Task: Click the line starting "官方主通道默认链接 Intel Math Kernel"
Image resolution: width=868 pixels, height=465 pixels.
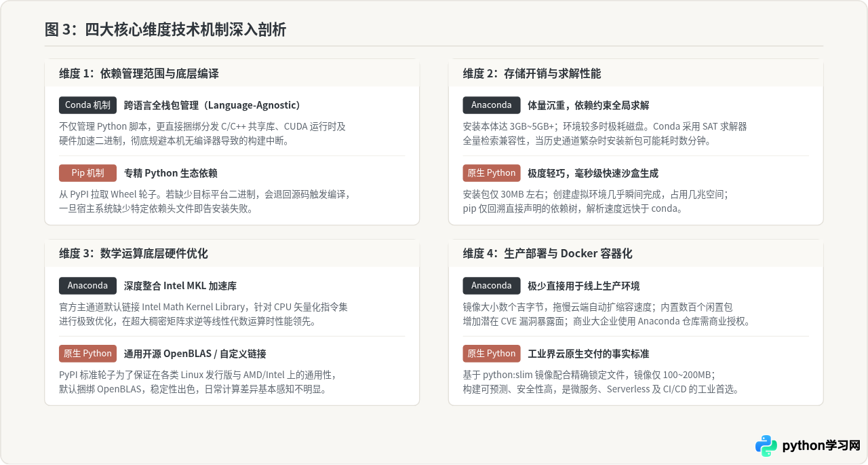Action: (203, 307)
